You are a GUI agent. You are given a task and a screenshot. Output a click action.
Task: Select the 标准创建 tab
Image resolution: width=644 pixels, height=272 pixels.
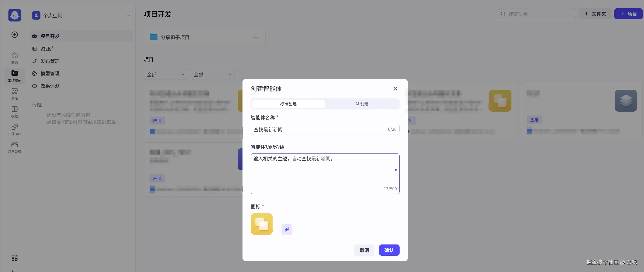(x=288, y=104)
